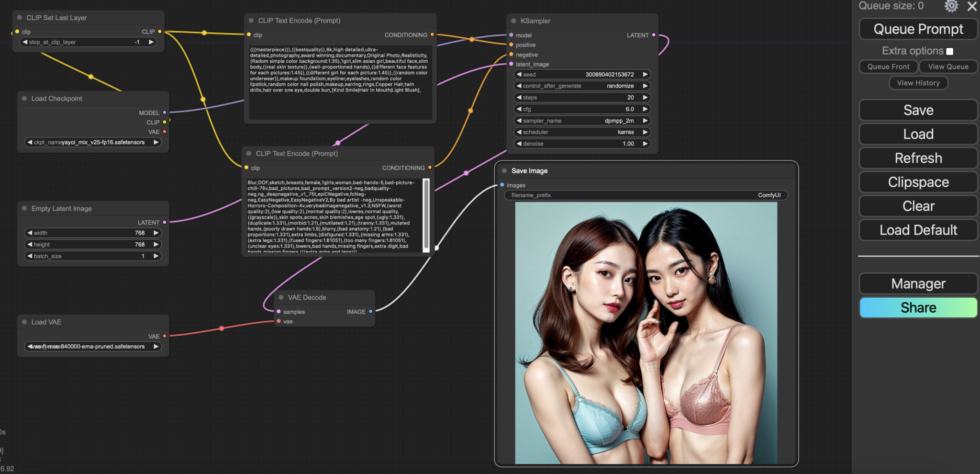Screen dimensions: 980x474
Task: Increase steps using the right arrow
Action: [x=645, y=97]
